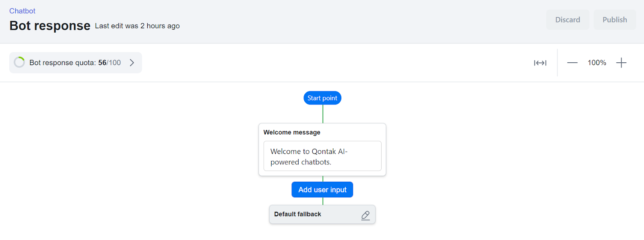
Task: Click the 56/100 quota count
Action: [109, 63]
